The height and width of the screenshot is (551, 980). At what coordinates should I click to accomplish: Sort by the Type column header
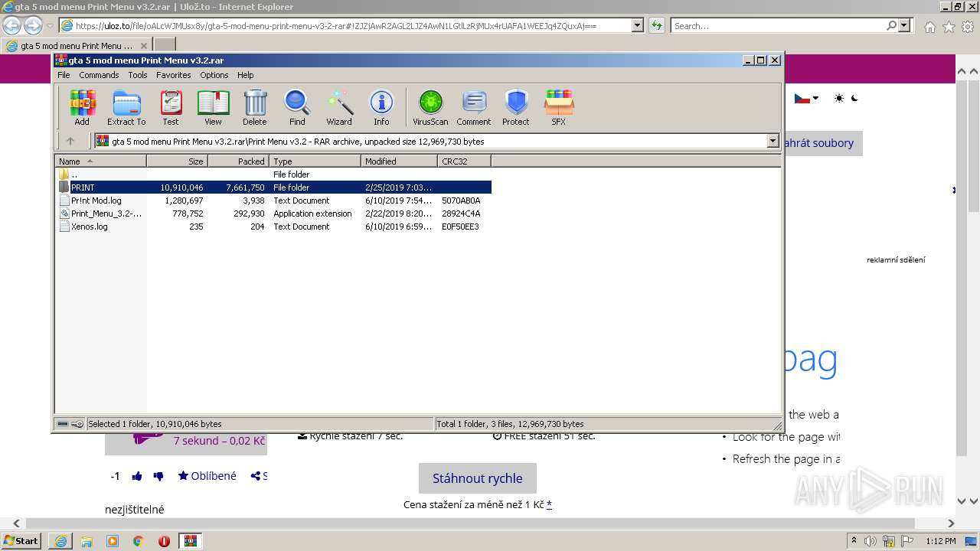coord(315,161)
